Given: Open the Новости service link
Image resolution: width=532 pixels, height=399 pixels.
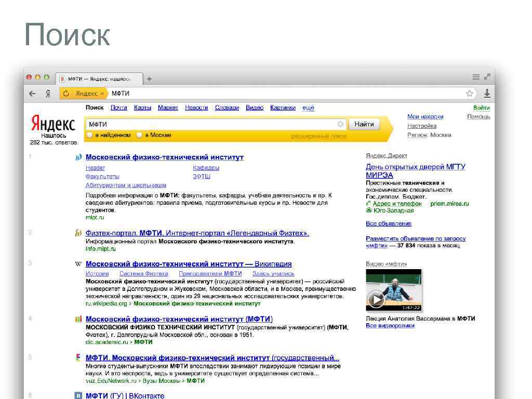Looking at the screenshot, I should click(x=196, y=108).
